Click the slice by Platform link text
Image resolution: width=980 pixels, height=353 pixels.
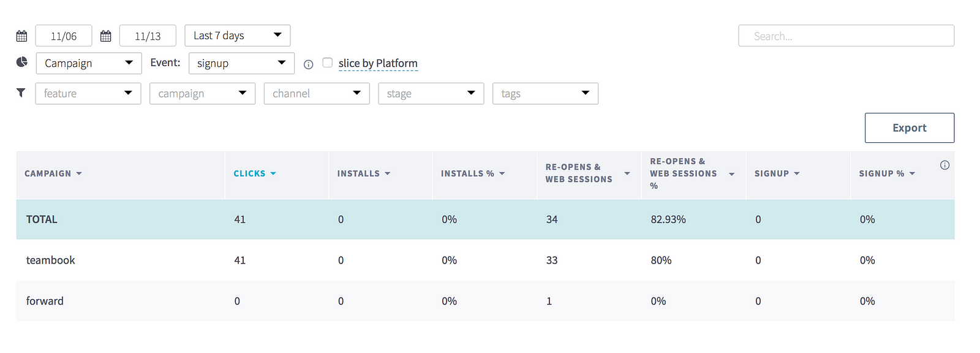pos(378,63)
